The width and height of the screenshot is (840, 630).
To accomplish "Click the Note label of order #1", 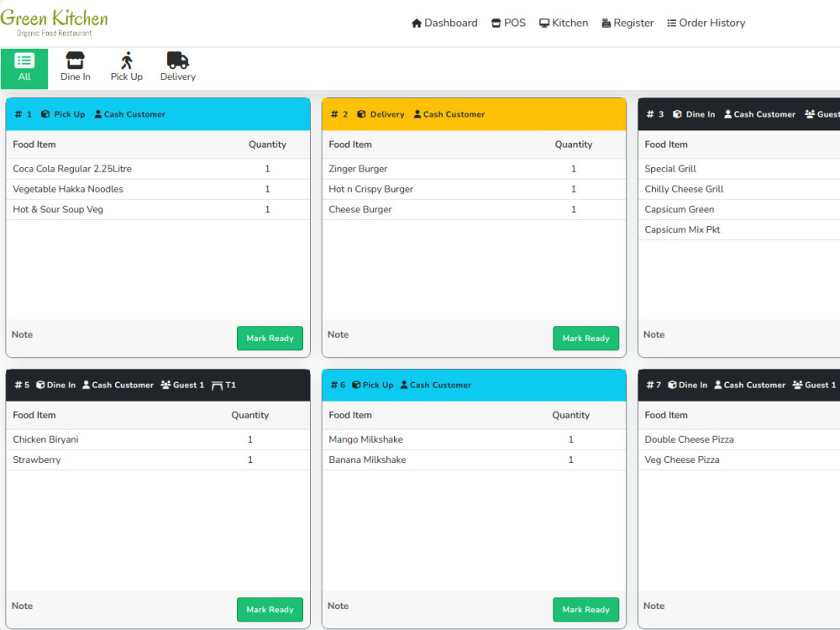I will point(22,334).
